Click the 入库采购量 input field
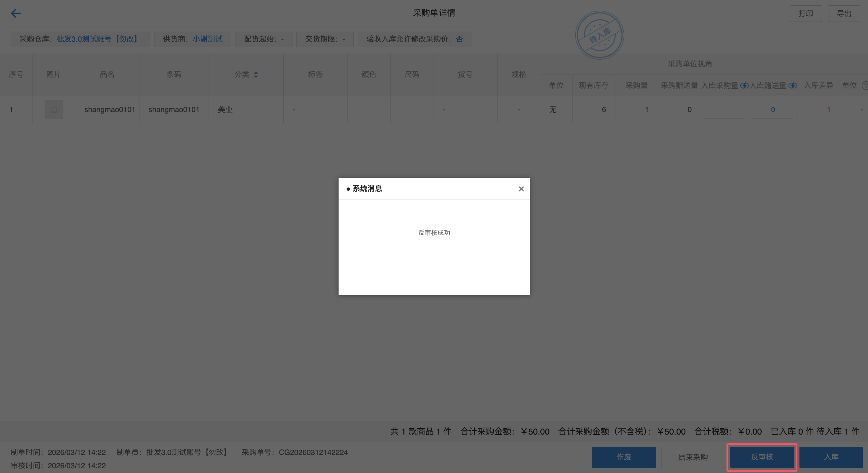 tap(725, 110)
